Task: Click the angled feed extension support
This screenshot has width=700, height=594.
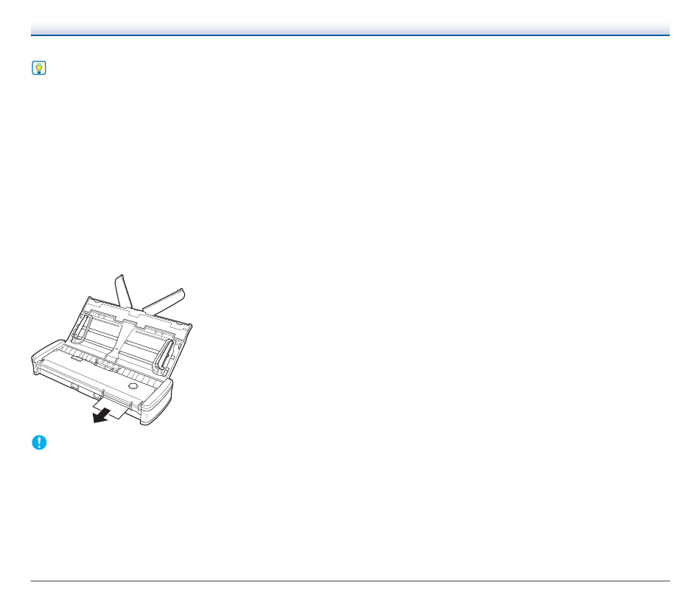Action: pyautogui.click(x=164, y=301)
